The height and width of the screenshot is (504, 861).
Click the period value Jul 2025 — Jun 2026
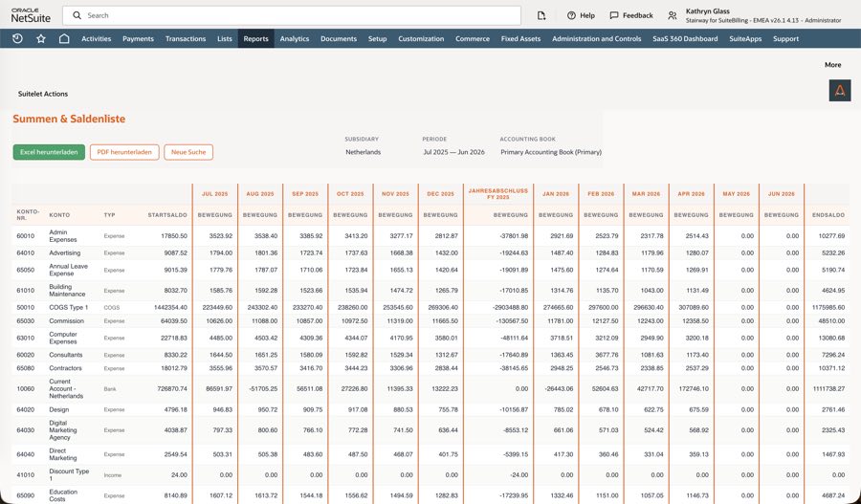(453, 152)
